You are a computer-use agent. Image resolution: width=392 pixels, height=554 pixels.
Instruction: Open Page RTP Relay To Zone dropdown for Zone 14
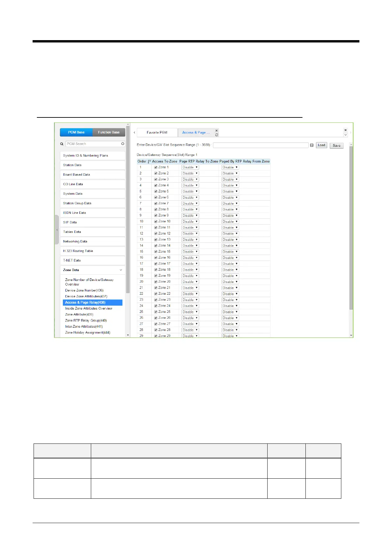click(x=190, y=246)
